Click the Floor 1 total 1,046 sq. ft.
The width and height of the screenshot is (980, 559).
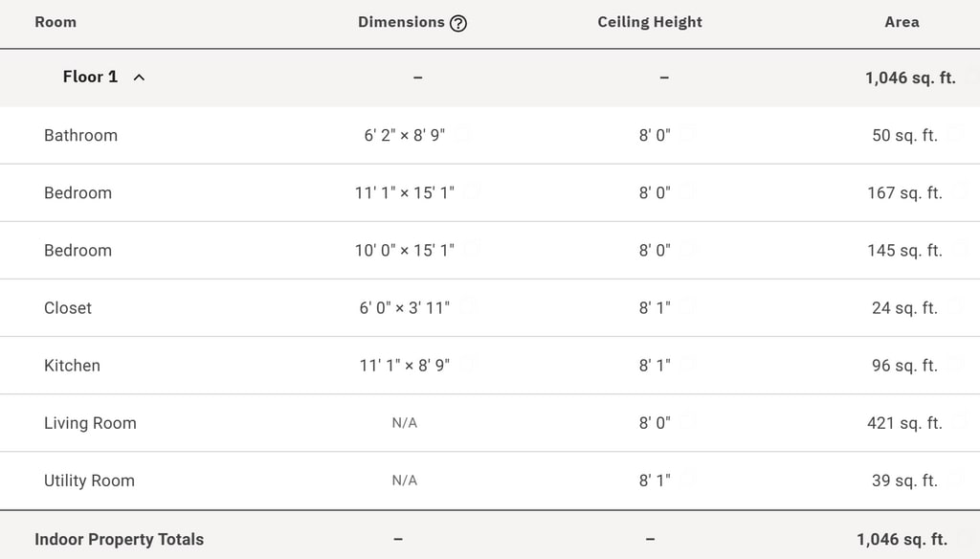(x=911, y=78)
